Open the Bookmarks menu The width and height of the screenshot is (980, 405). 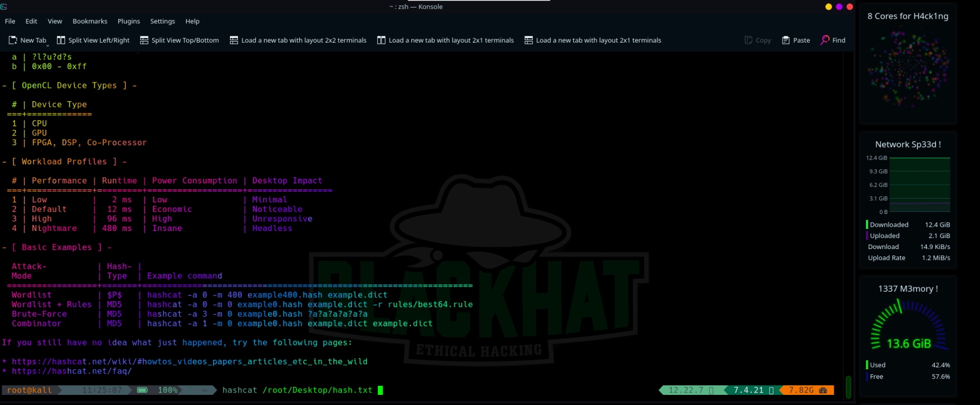[90, 21]
